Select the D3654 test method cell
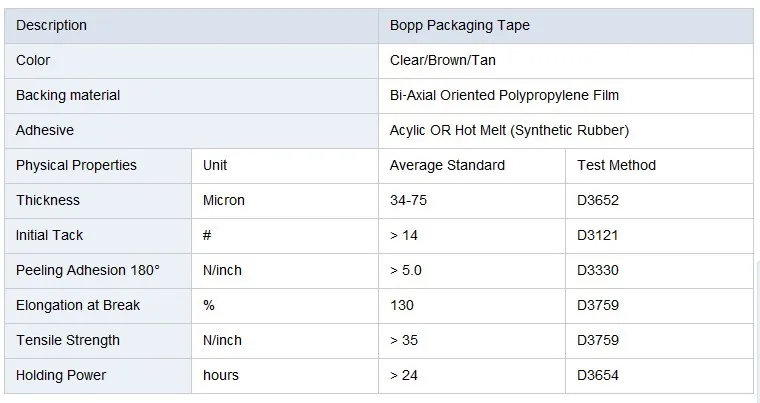Viewport: 760px width, 403px height. 598,375
